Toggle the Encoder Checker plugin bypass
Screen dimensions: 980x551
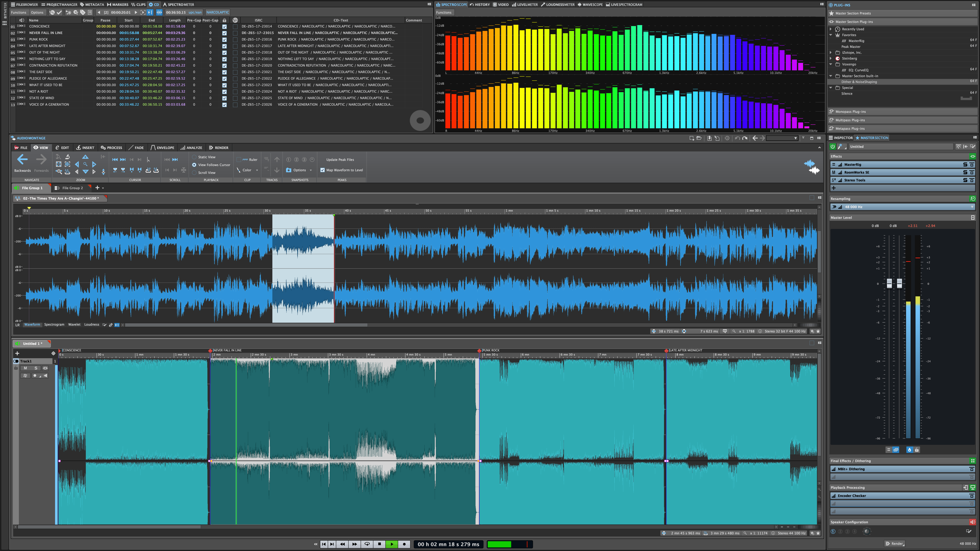(971, 495)
